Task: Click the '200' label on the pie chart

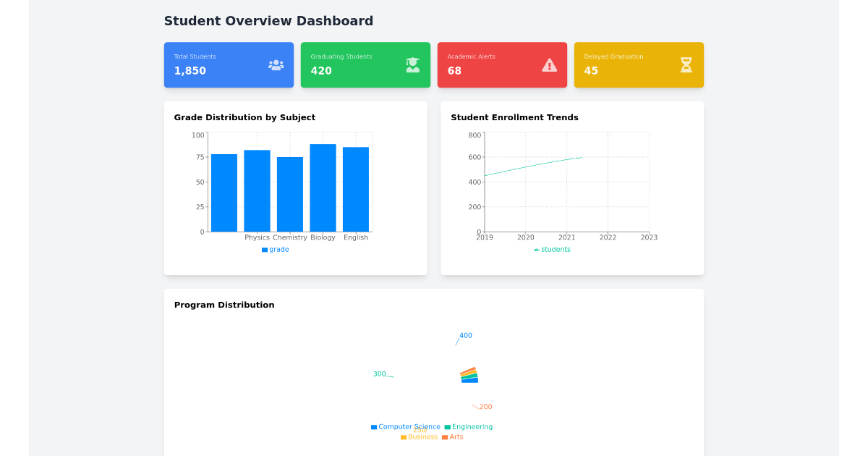Action: [485, 406]
